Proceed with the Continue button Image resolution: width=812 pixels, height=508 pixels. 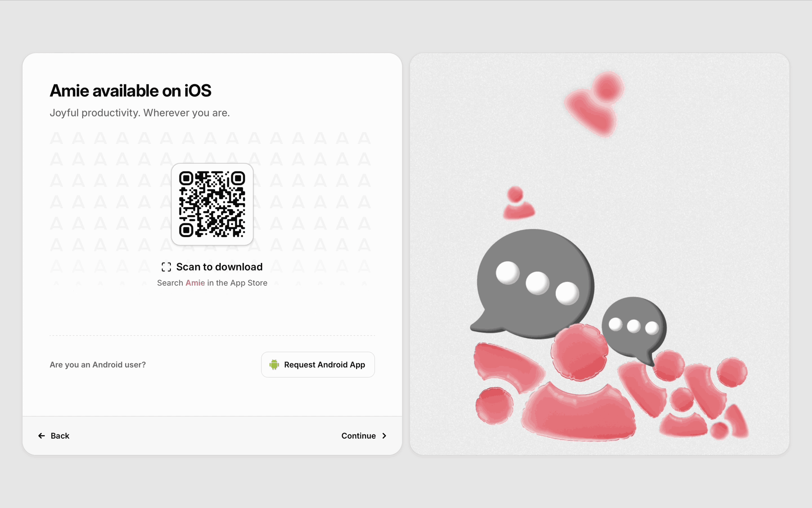point(364,436)
